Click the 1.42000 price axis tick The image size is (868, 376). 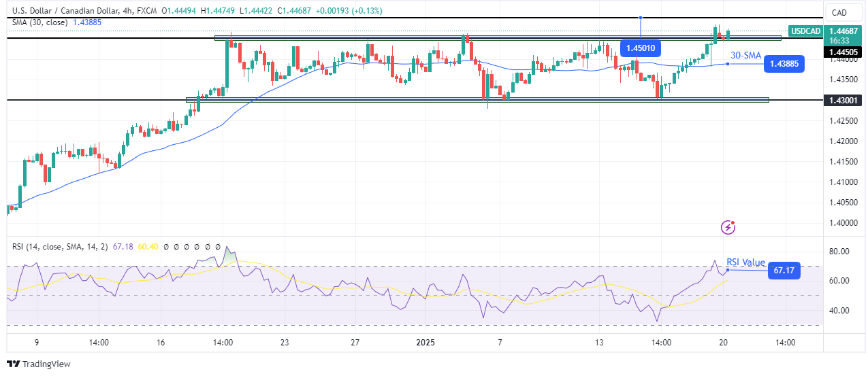pos(842,141)
